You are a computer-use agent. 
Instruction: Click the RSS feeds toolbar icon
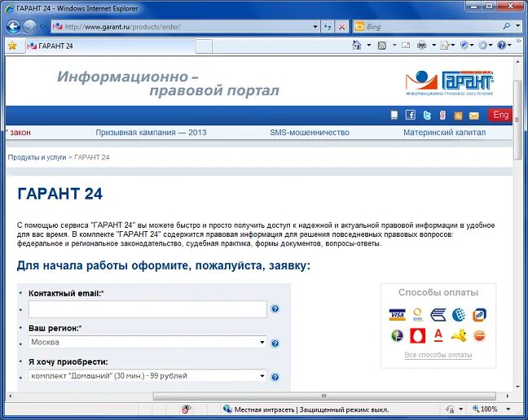coord(382,46)
